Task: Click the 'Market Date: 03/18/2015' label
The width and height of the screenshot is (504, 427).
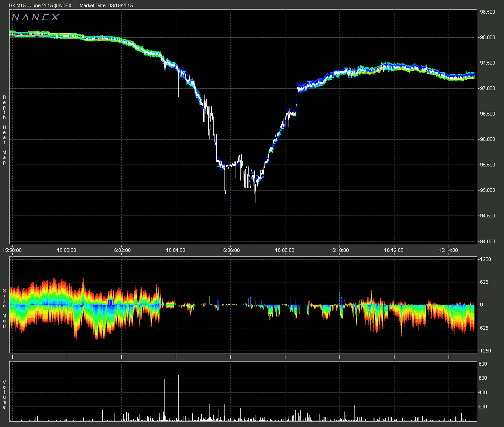Action: click(x=106, y=5)
